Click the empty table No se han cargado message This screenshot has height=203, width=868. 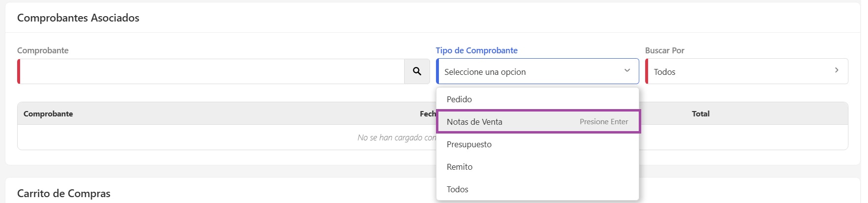pyautogui.click(x=396, y=137)
